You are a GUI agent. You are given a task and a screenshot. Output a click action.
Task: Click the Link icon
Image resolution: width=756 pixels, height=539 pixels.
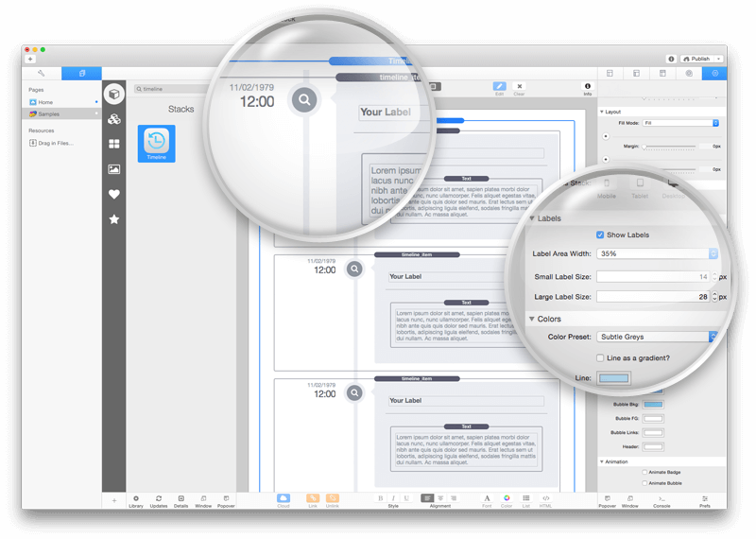tap(313, 498)
